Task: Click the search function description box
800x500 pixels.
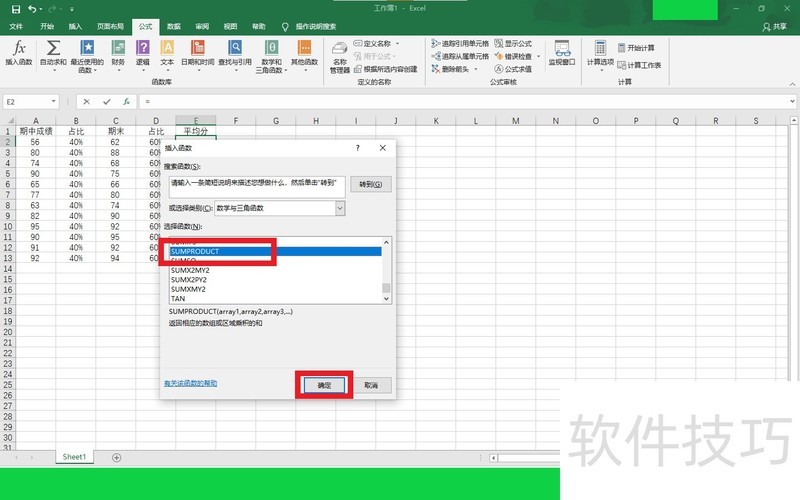Action: 257,187
